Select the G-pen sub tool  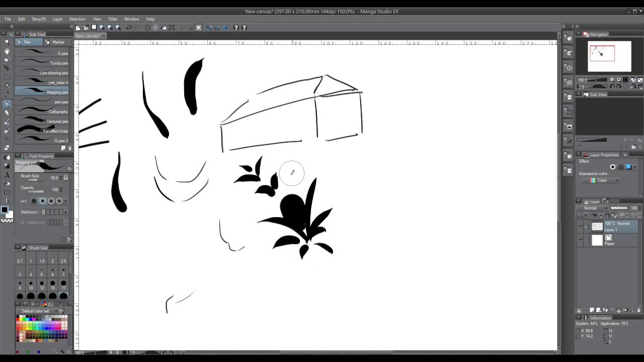pos(42,53)
